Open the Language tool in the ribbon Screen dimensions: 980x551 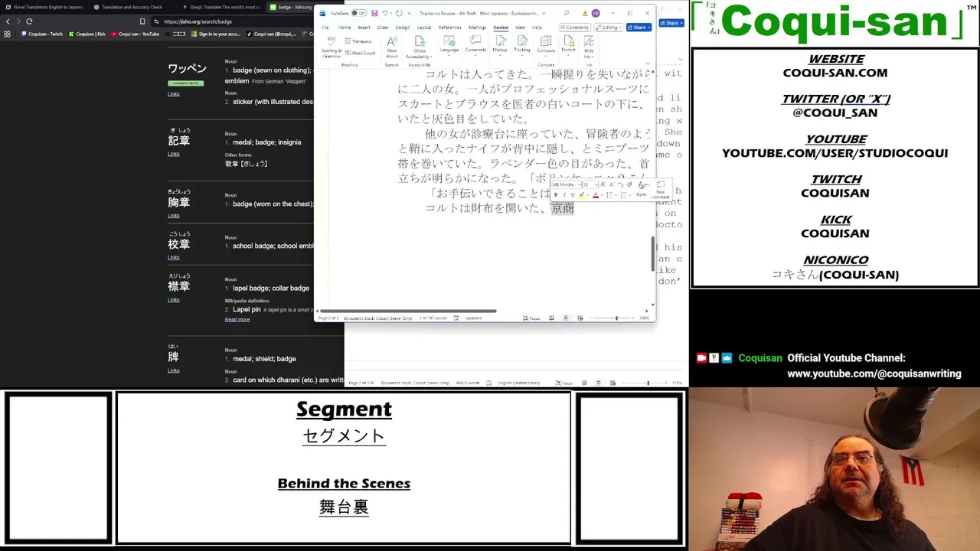(x=449, y=44)
